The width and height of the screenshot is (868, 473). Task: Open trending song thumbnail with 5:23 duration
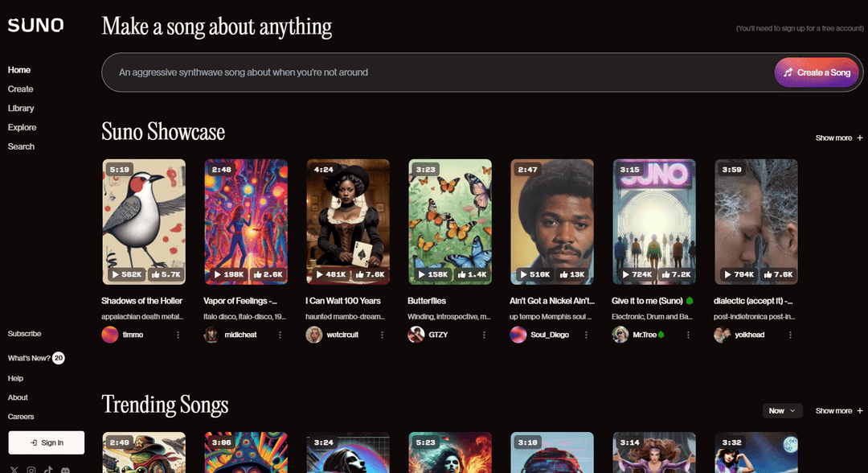[x=450, y=453]
